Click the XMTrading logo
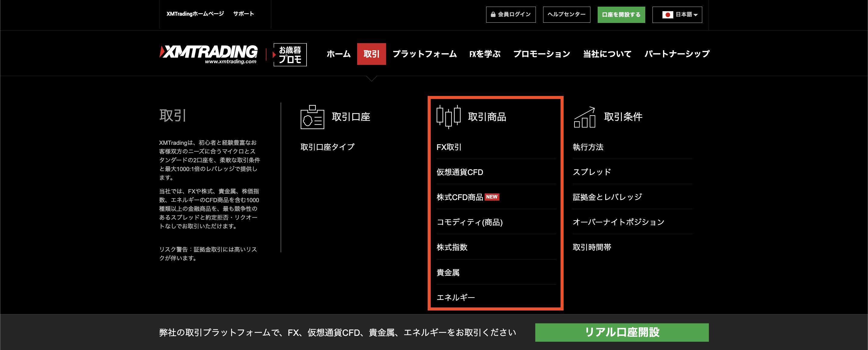The height and width of the screenshot is (350, 868). click(x=209, y=54)
